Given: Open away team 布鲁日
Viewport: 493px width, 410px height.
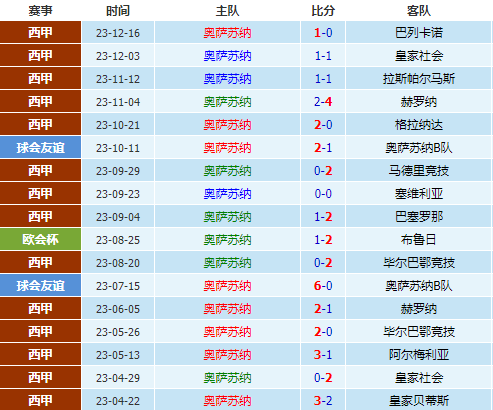Looking at the screenshot, I should coord(419,240).
